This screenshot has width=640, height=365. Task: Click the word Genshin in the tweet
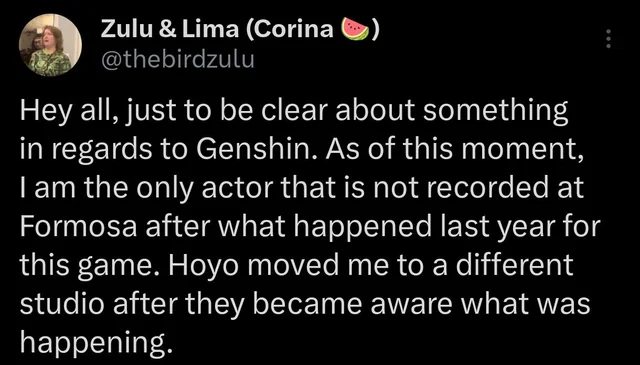click(257, 152)
